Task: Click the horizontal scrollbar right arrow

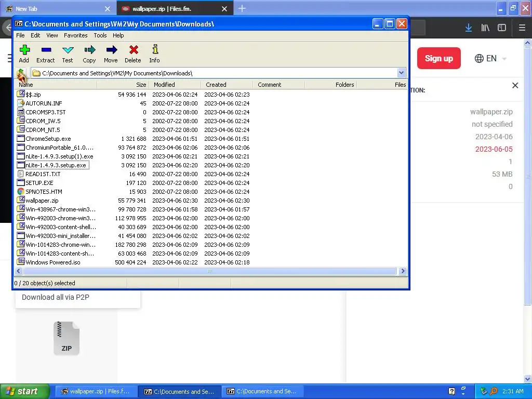Action: coord(403,271)
